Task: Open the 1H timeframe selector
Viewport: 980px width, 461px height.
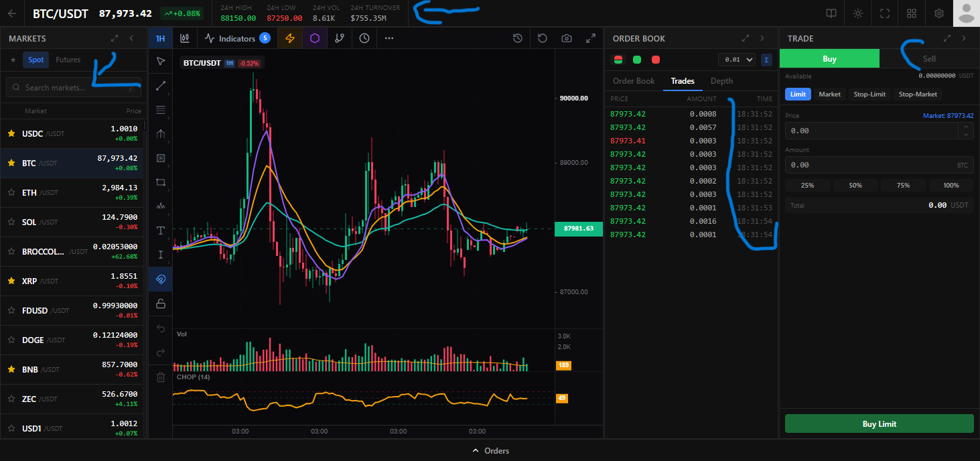Action: (160, 38)
